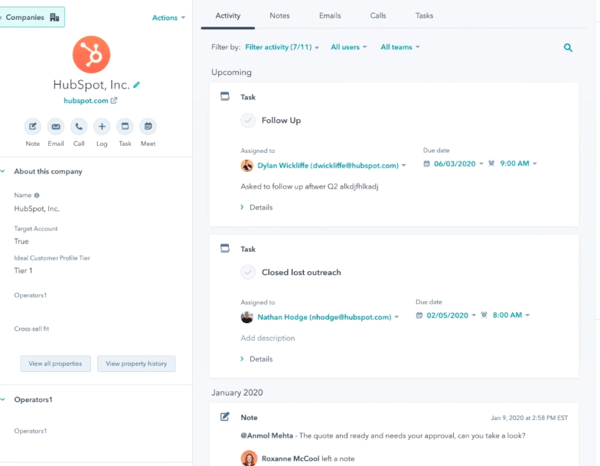Viewport: 600px width, 466px height.
Task: Click Add description on Closed lost outreach
Action: [268, 338]
